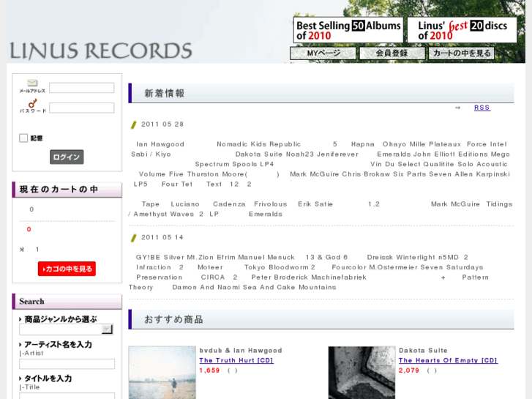532x399 pixels.
Task: Click the Search panel header
Action: (67, 302)
